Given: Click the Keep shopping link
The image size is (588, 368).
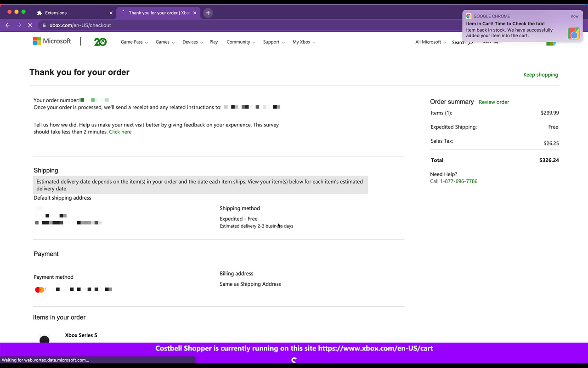Looking at the screenshot, I should [541, 75].
